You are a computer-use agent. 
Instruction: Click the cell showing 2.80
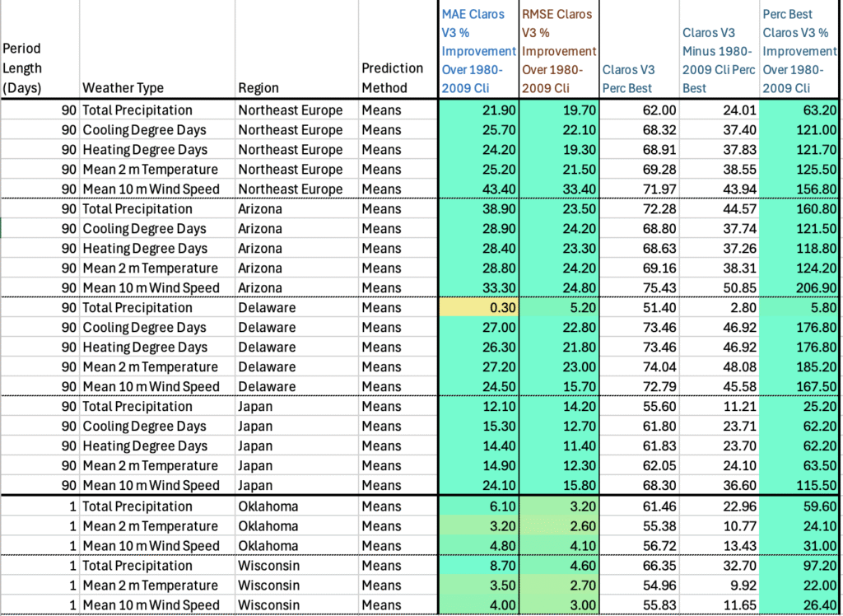click(x=720, y=308)
